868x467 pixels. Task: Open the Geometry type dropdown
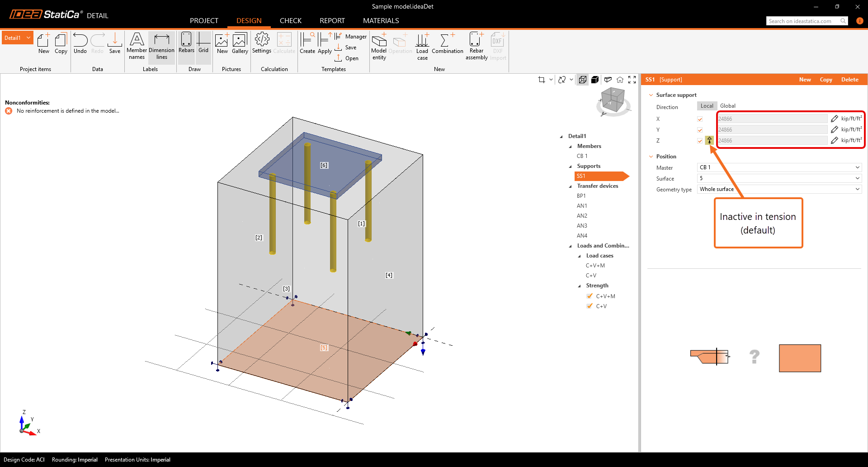point(779,189)
